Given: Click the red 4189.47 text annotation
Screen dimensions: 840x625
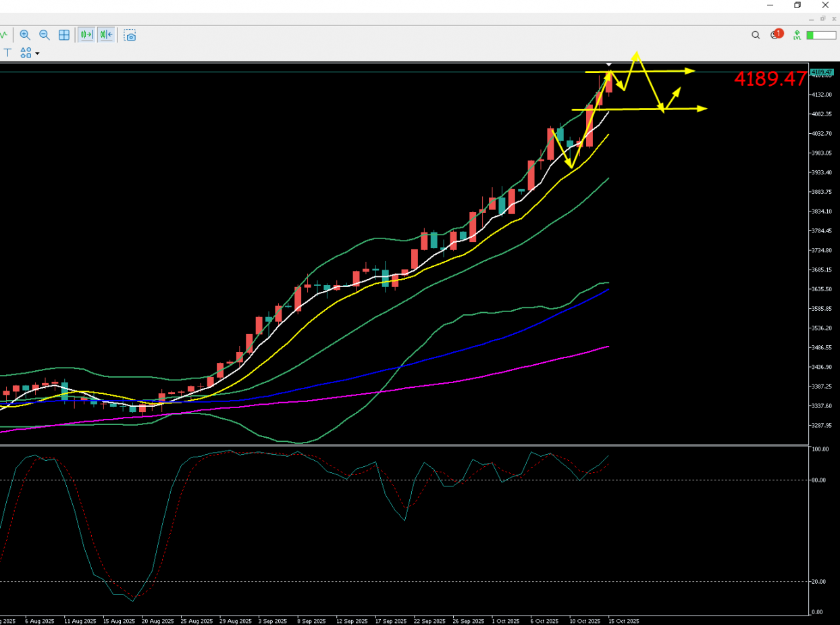Looking at the screenshot, I should tap(770, 80).
